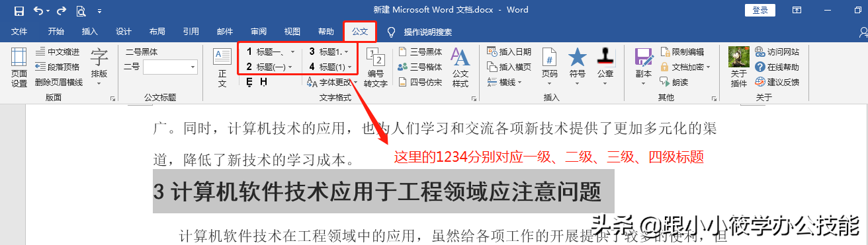Open the 横线 horizontal line dropdown

(504, 82)
